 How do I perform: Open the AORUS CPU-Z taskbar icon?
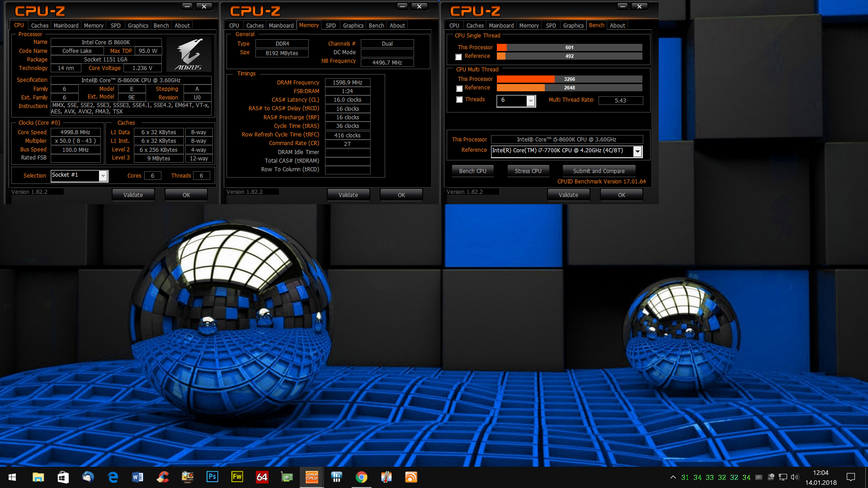tap(311, 477)
